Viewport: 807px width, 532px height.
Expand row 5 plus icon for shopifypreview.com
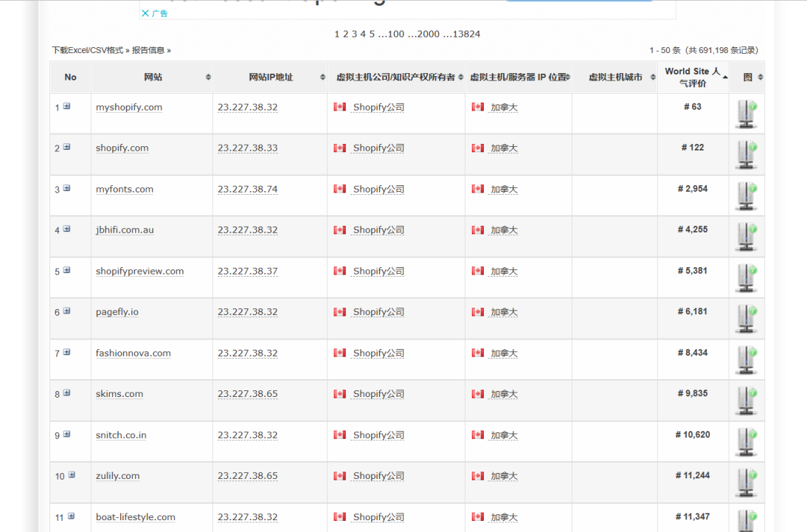coord(66,270)
